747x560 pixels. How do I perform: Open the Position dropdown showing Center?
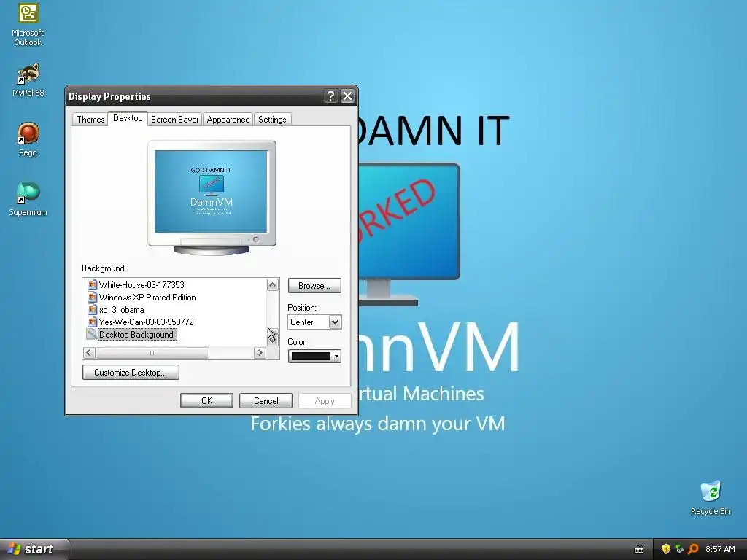(x=314, y=322)
